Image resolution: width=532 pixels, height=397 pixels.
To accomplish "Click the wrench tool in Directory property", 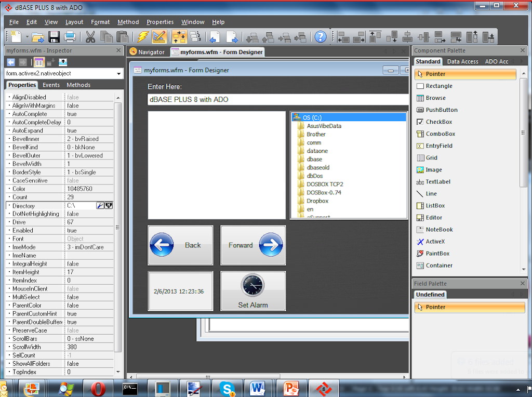I will [100, 205].
